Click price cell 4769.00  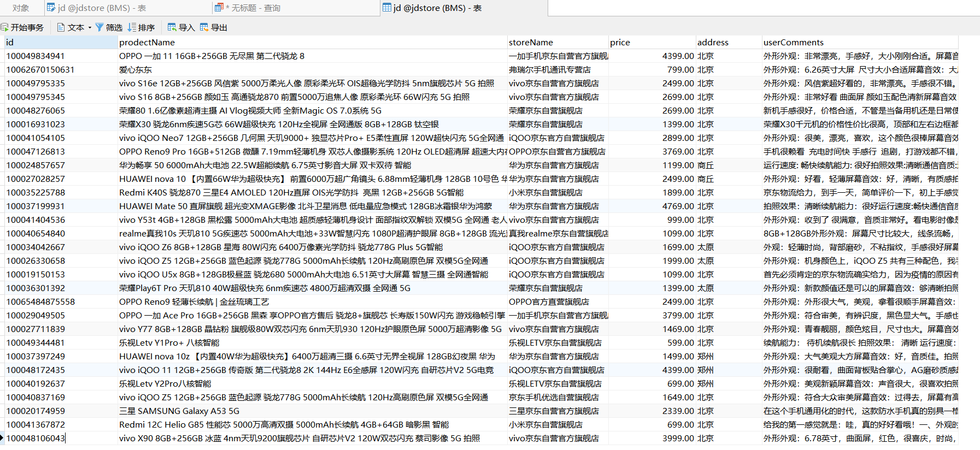[x=652, y=206]
